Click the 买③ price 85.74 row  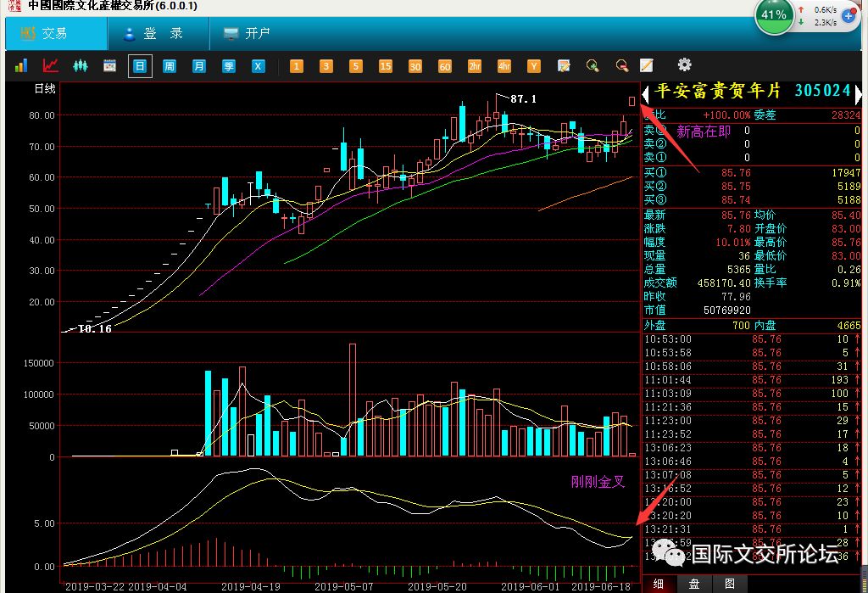coord(752,199)
